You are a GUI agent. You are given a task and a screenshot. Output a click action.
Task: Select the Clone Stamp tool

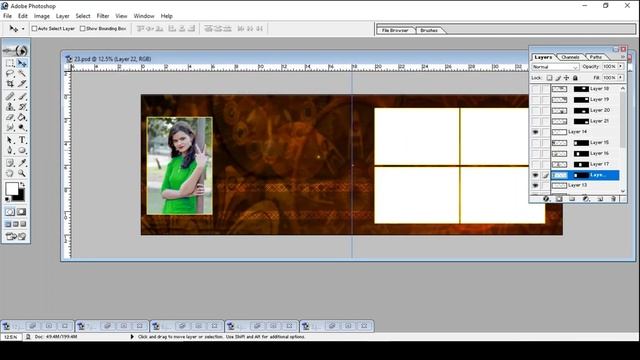pyautogui.click(x=10, y=107)
